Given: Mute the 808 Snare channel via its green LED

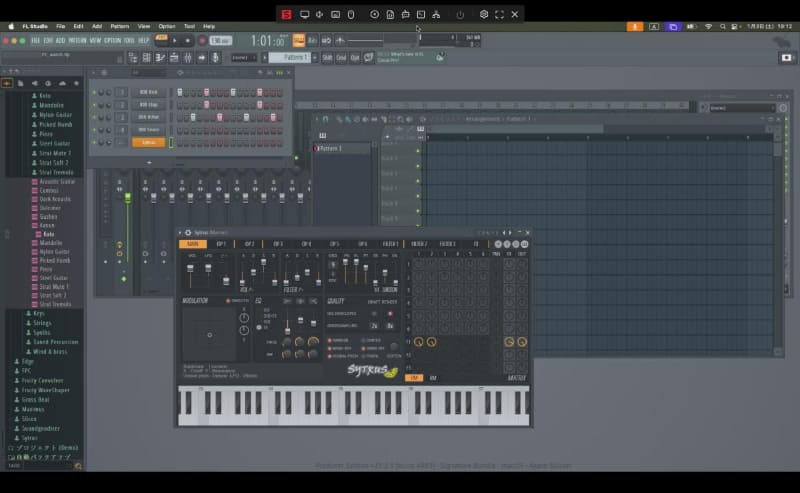Looking at the screenshot, I should point(94,130).
